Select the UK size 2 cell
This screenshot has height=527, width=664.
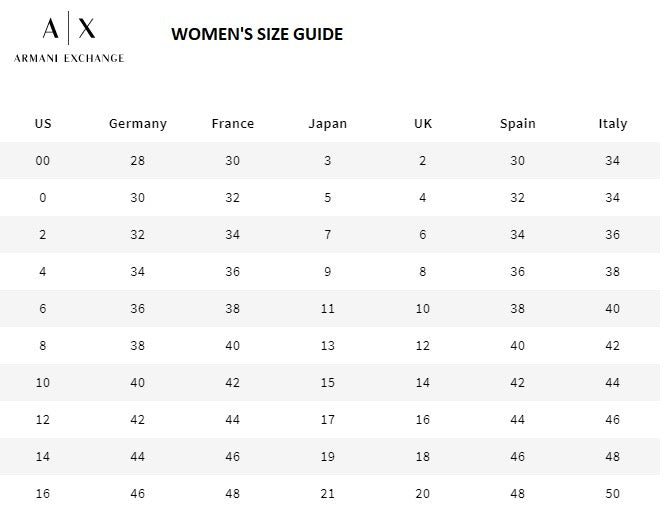(x=423, y=161)
